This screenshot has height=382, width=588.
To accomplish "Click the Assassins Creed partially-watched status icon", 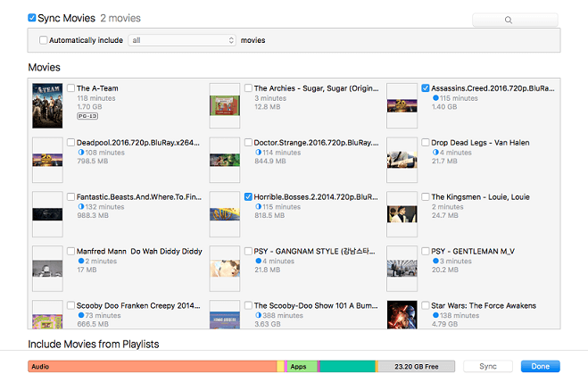I will coord(435,98).
